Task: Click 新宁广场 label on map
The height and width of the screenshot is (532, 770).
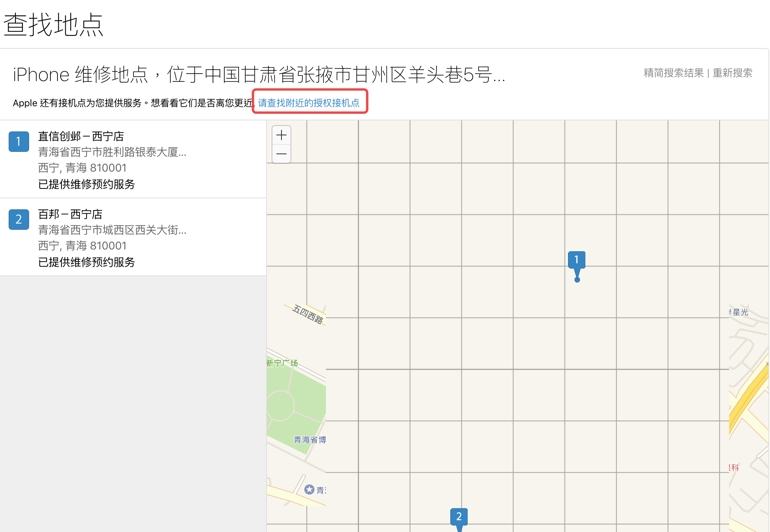Action: [282, 363]
